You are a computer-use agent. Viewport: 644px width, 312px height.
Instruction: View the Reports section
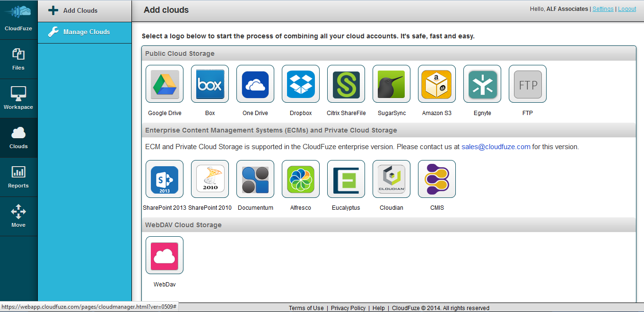[18, 177]
